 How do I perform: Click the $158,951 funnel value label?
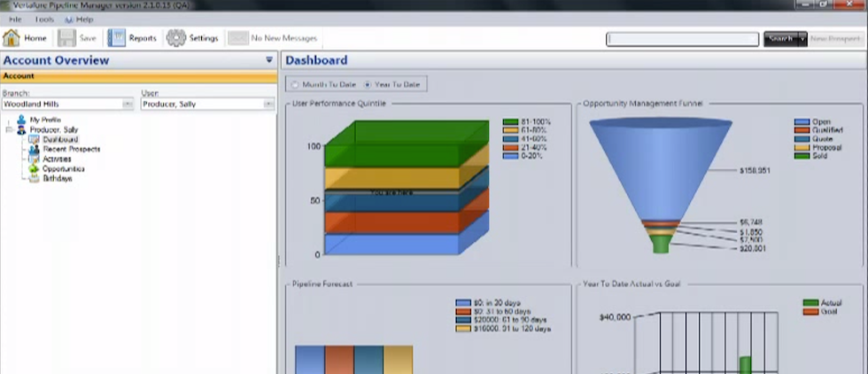point(755,171)
